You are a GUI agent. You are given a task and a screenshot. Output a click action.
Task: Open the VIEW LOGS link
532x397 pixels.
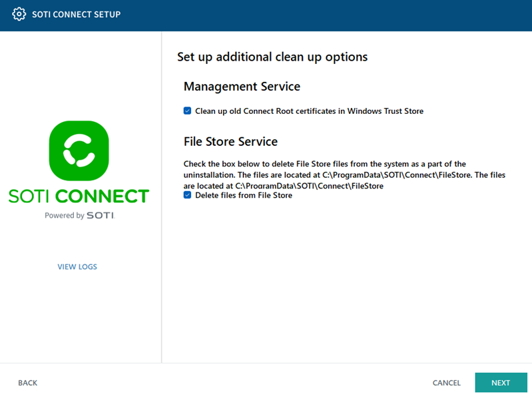pos(77,266)
